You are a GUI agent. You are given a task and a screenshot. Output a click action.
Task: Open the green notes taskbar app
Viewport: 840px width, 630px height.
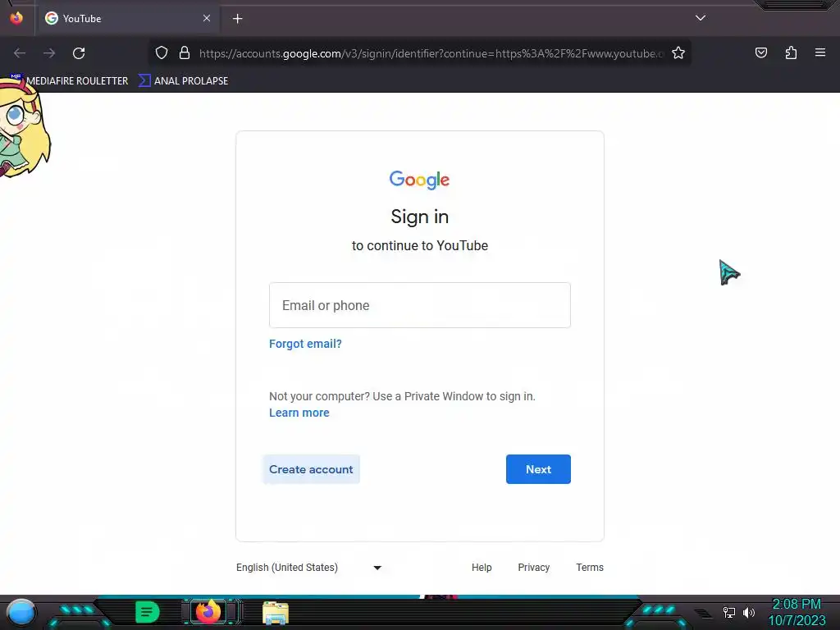coord(148,612)
